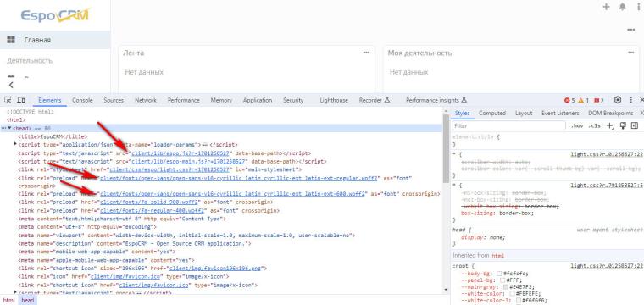Open the Sources tab
This screenshot has width=644, height=305.
[114, 100]
